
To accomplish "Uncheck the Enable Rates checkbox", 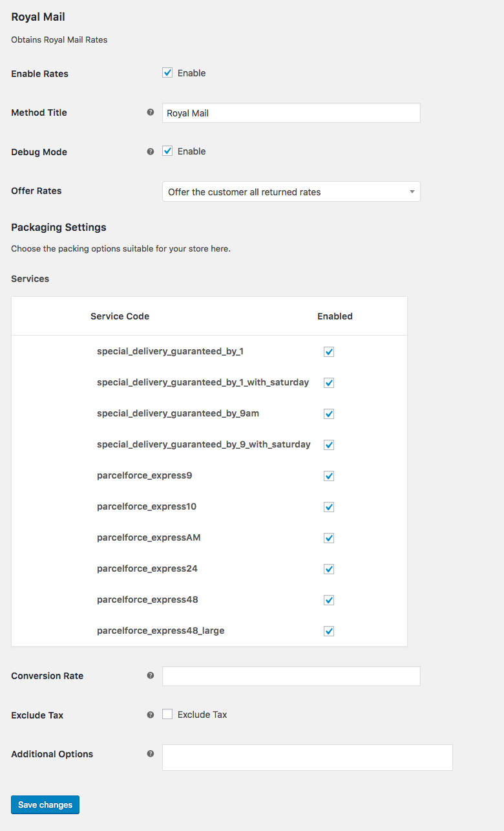I will [167, 73].
